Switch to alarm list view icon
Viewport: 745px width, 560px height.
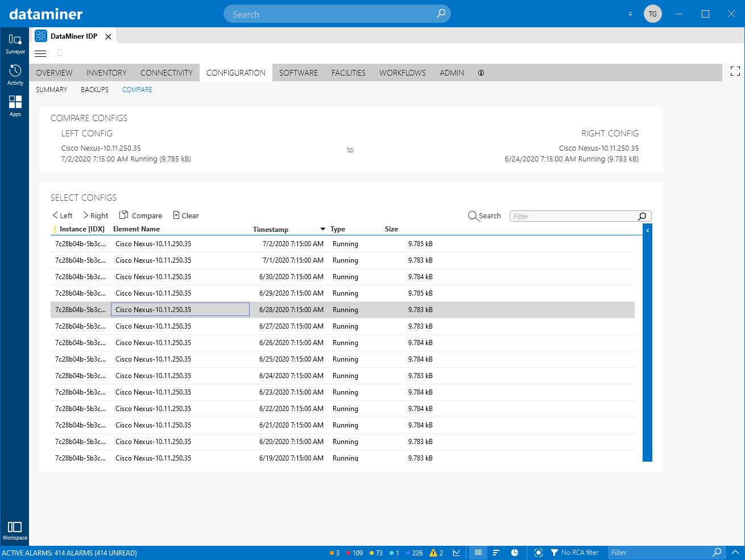(478, 553)
